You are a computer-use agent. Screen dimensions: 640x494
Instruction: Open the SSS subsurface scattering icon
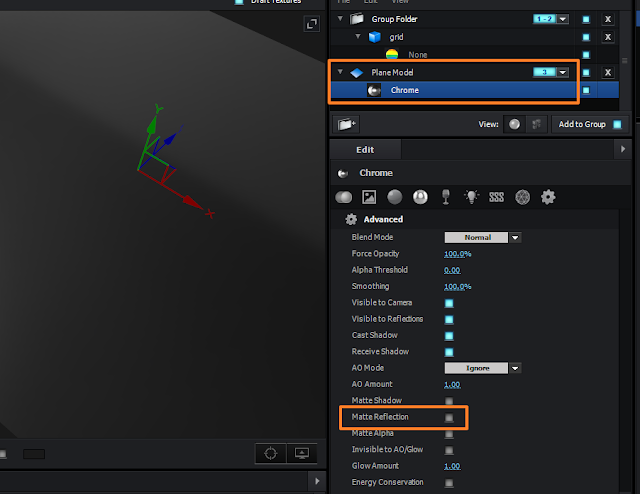point(496,197)
